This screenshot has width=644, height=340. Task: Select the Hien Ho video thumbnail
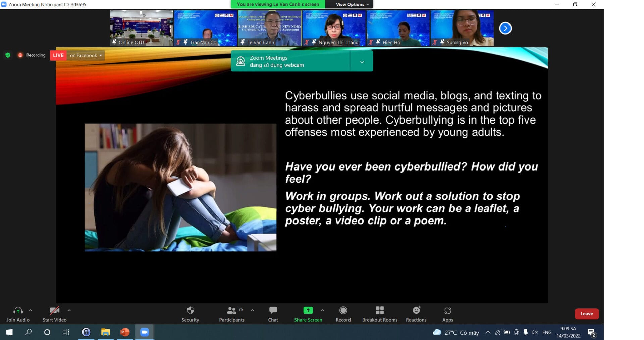(398, 28)
